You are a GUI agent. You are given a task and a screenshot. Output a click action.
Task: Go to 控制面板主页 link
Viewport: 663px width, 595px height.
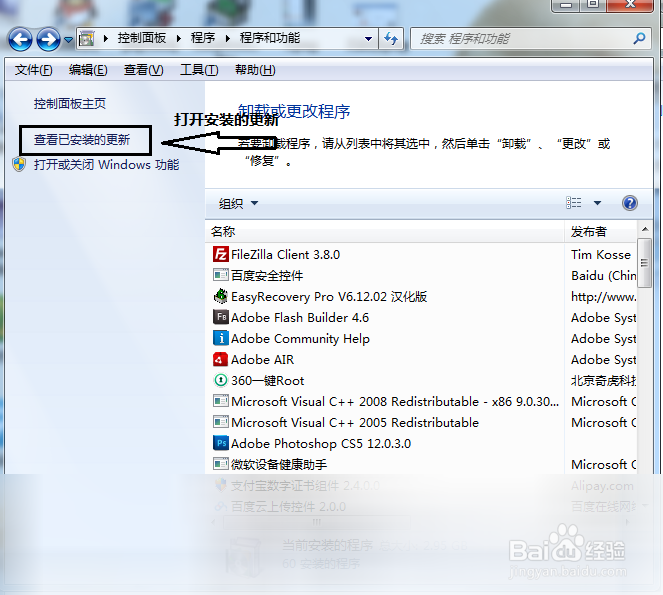coord(70,104)
